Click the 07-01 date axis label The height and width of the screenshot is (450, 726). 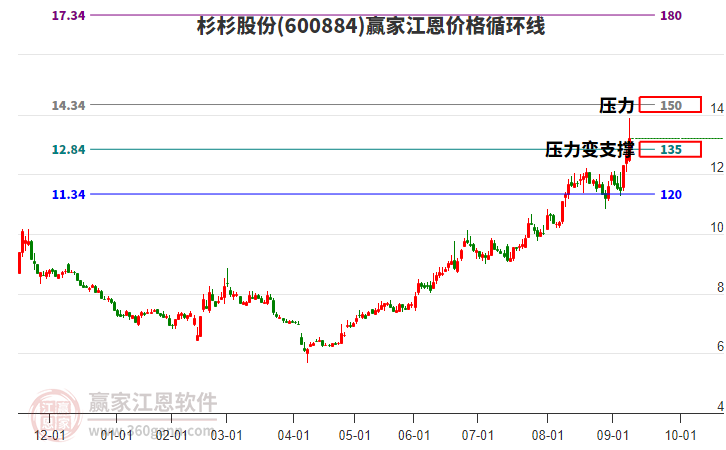click(477, 436)
